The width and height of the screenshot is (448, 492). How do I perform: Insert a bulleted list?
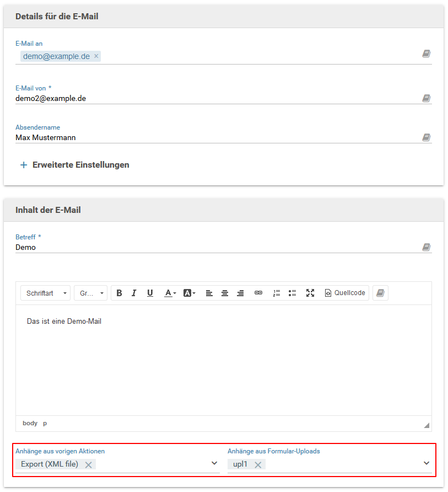[x=293, y=293]
